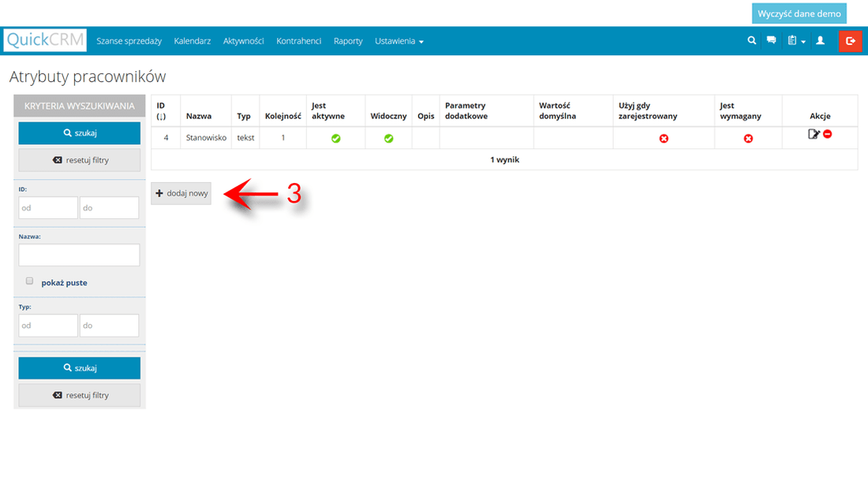Toggle the 'pokaż puste' checkbox
The width and height of the screenshot is (868, 496).
[30, 281]
